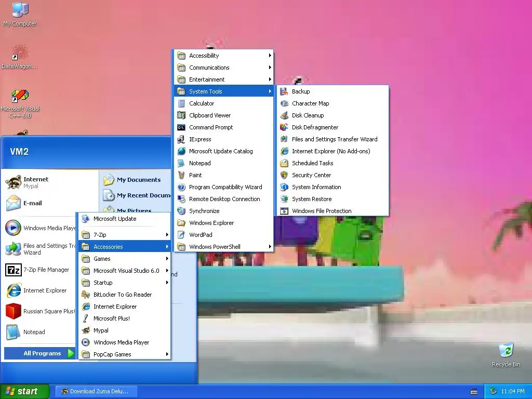The image size is (532, 399).
Task: Expand the Games programs folder
Action: [x=125, y=259]
